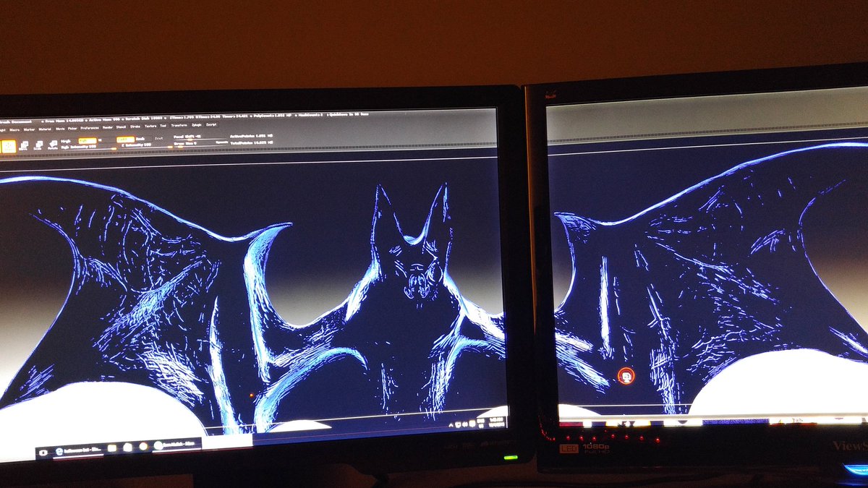Open the Render menu
This screenshot has width=868, height=488.
point(108,127)
